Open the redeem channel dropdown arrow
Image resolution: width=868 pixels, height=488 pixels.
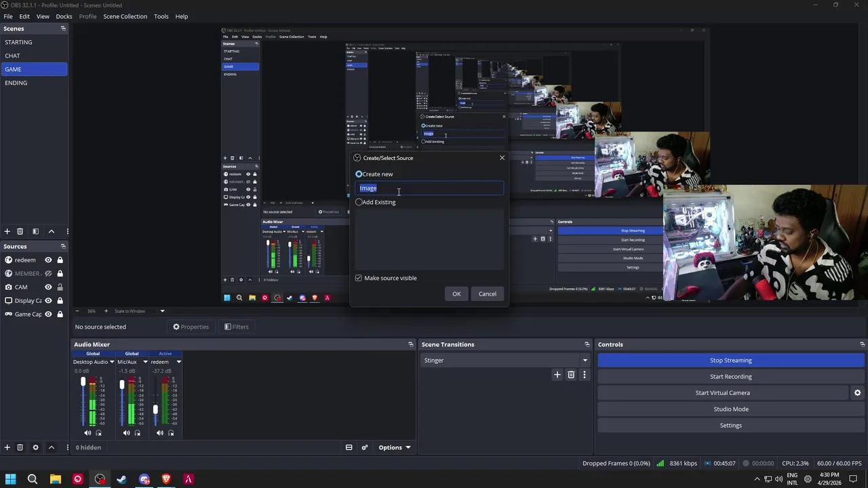[178, 362]
